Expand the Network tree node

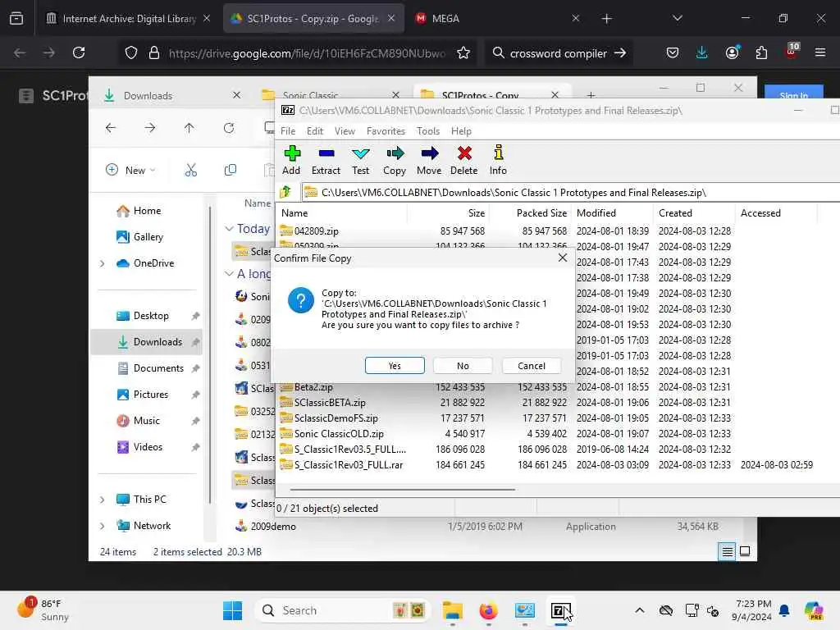[103, 526]
